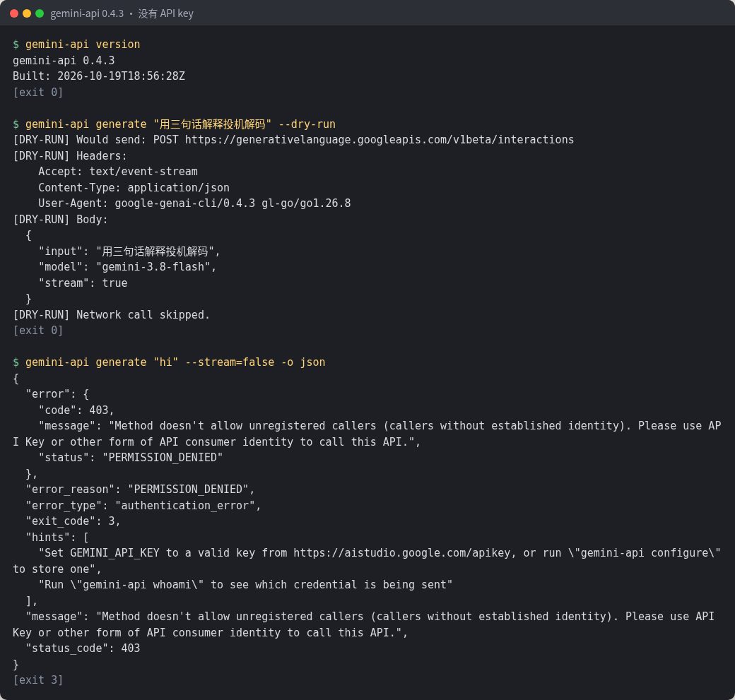
Task: Click the command 'gemini-api version'
Action: pyautogui.click(x=83, y=45)
